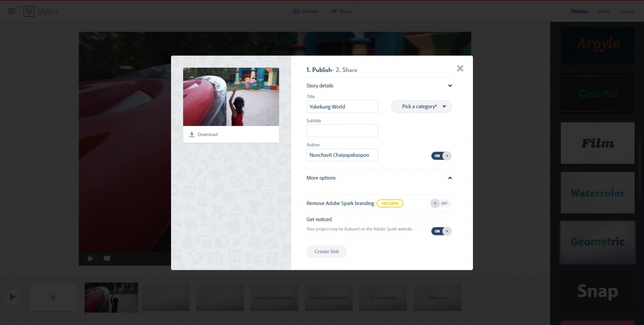Switch to the Music tab
Screen dimensions: 644x325
pos(604,11)
